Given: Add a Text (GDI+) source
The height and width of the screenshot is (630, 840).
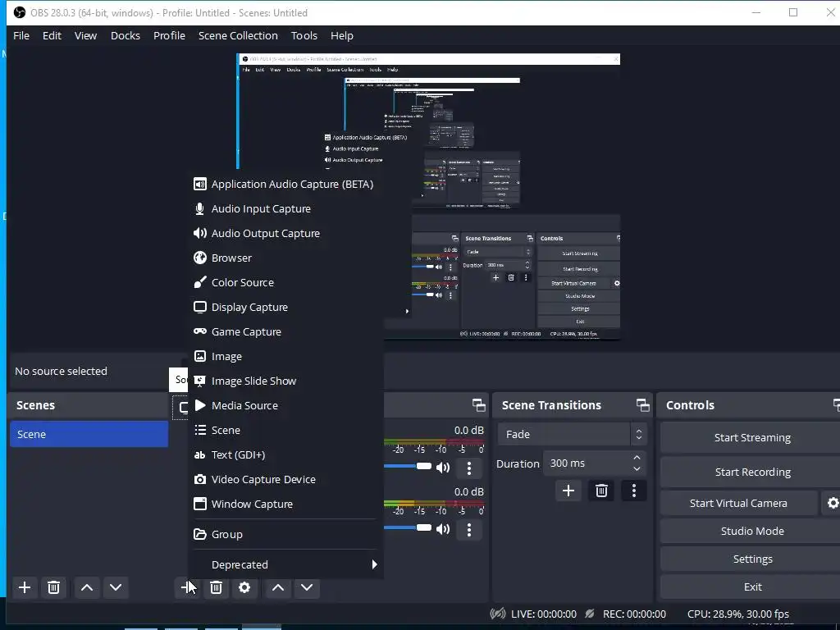Looking at the screenshot, I should (x=285, y=455).
